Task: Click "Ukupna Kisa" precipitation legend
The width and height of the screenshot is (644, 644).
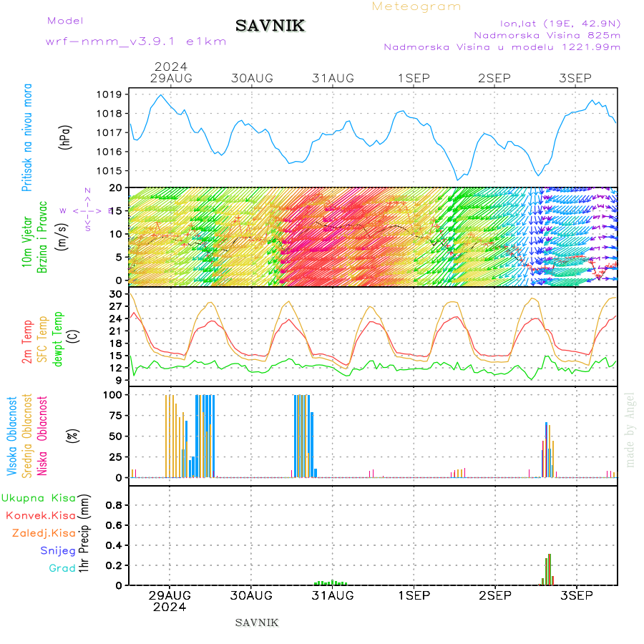Action: 39,498
